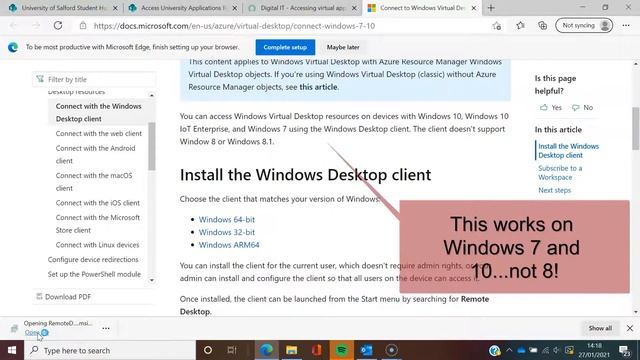Rate the page helpful with Yes

[x=551, y=107]
